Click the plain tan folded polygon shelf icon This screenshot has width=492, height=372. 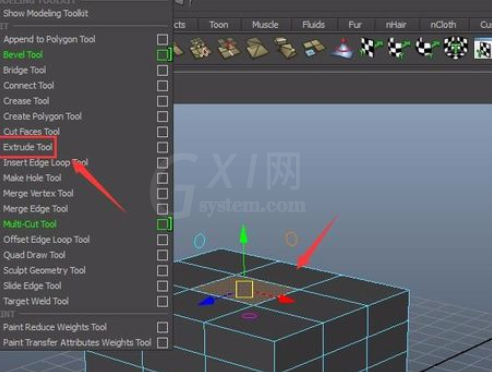coord(257,48)
